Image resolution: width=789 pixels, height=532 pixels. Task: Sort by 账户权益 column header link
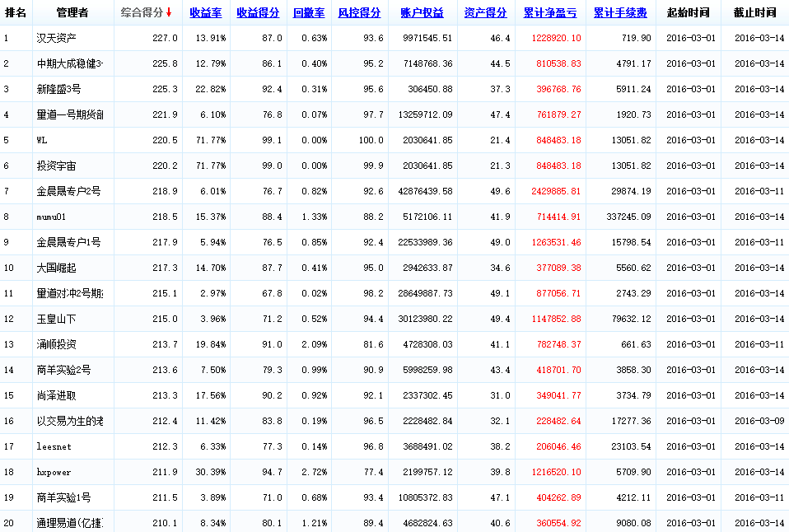tap(422, 12)
